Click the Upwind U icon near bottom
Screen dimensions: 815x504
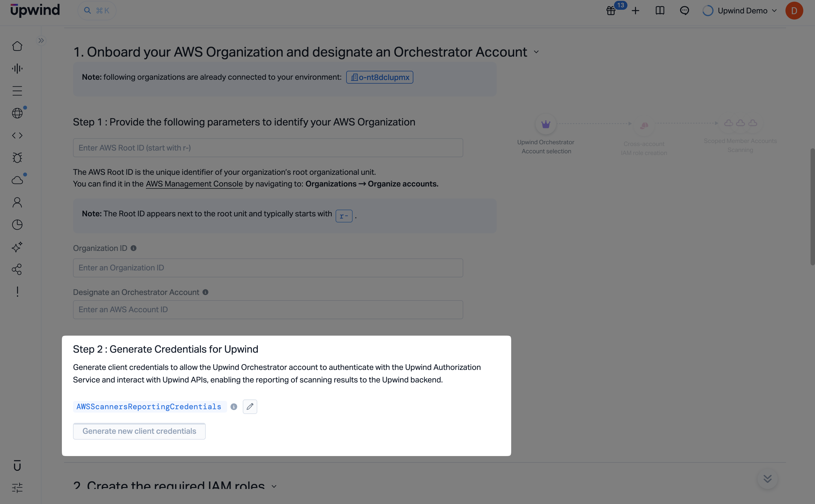17,466
